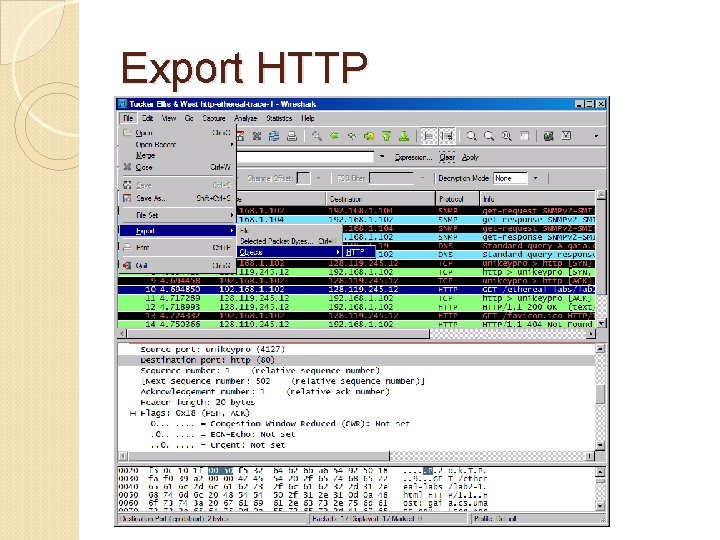Click packet details pane scroll up arrow
This screenshot has width=720, height=540.
coord(600,349)
